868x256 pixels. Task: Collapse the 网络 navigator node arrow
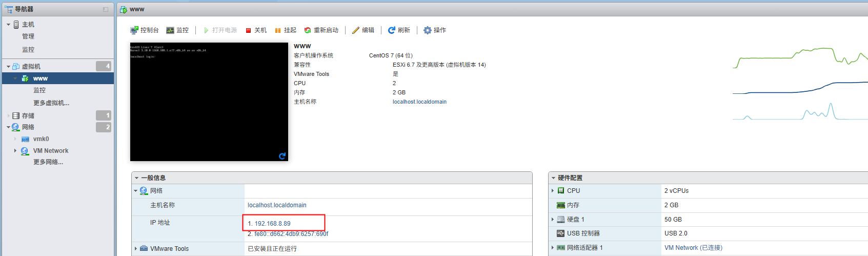coord(8,127)
